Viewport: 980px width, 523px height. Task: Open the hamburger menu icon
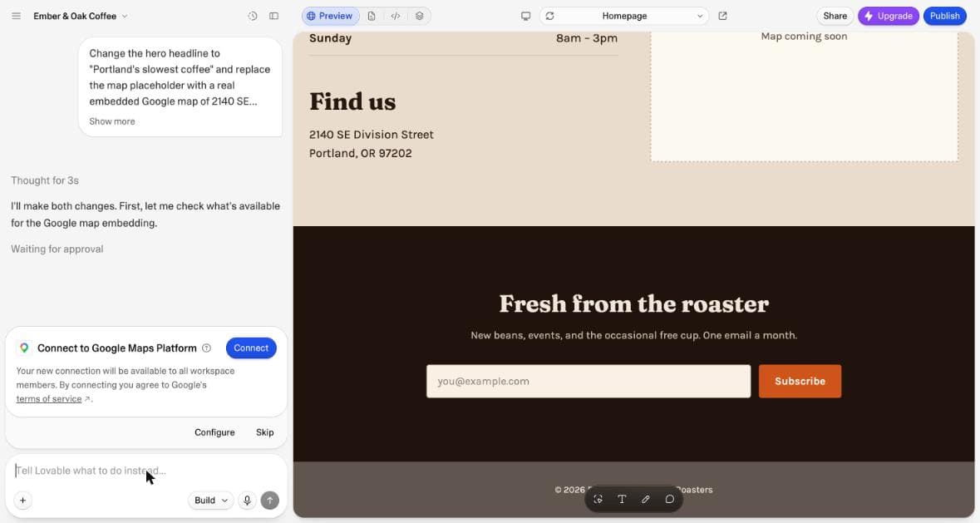(x=17, y=17)
